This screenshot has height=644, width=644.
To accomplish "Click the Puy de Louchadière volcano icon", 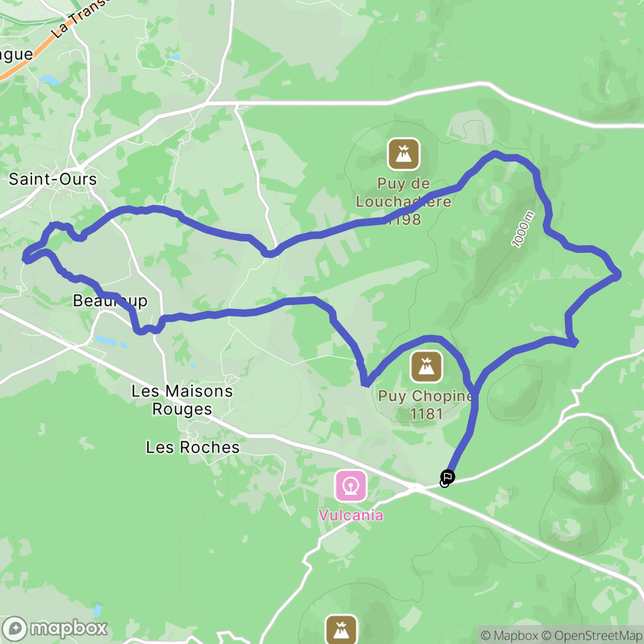I will (404, 154).
